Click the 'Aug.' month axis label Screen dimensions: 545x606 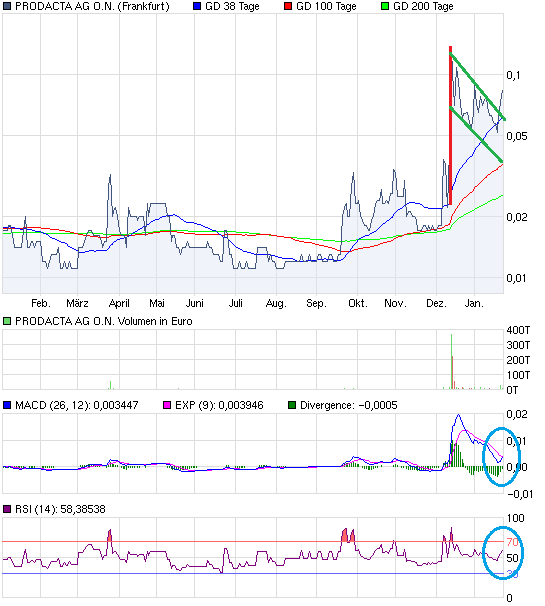276,303
